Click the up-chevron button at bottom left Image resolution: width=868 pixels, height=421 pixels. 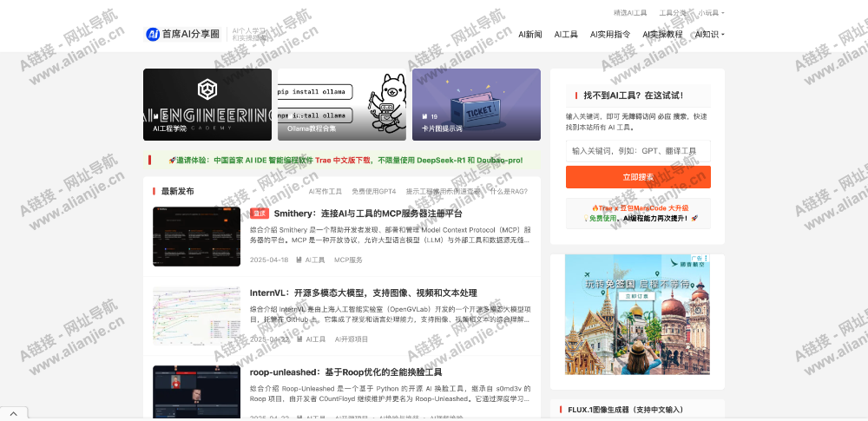point(14,414)
